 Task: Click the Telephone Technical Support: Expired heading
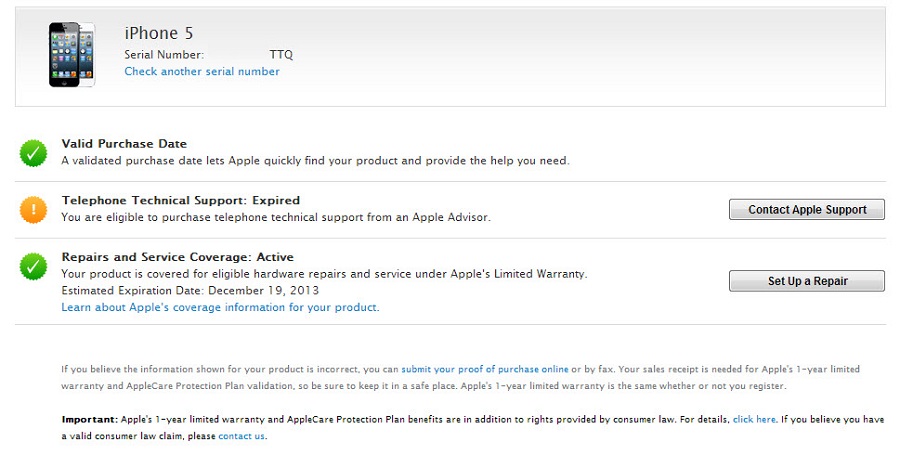point(180,200)
